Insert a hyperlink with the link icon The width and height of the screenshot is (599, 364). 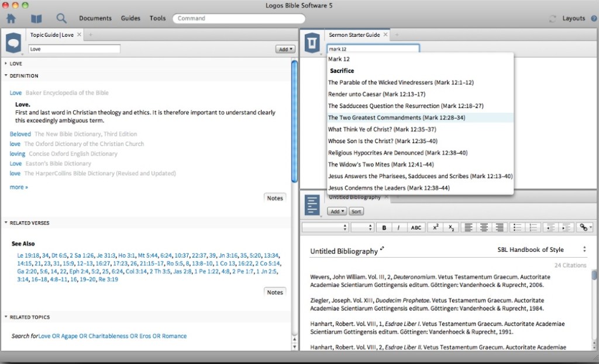(x=584, y=227)
